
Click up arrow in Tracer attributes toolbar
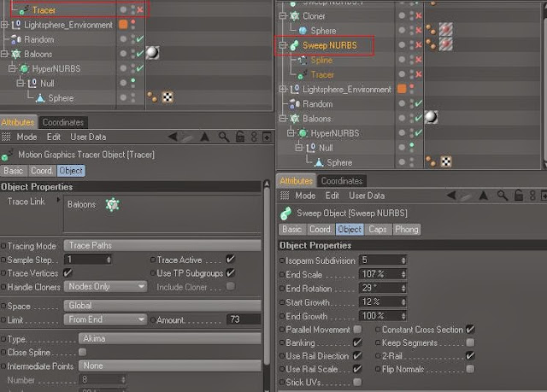[x=205, y=137]
